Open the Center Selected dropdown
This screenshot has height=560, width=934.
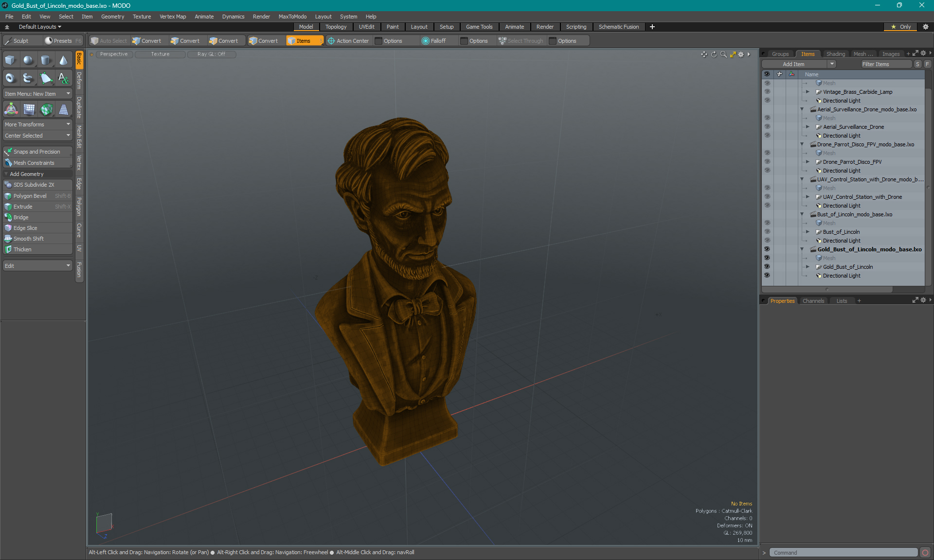37,136
